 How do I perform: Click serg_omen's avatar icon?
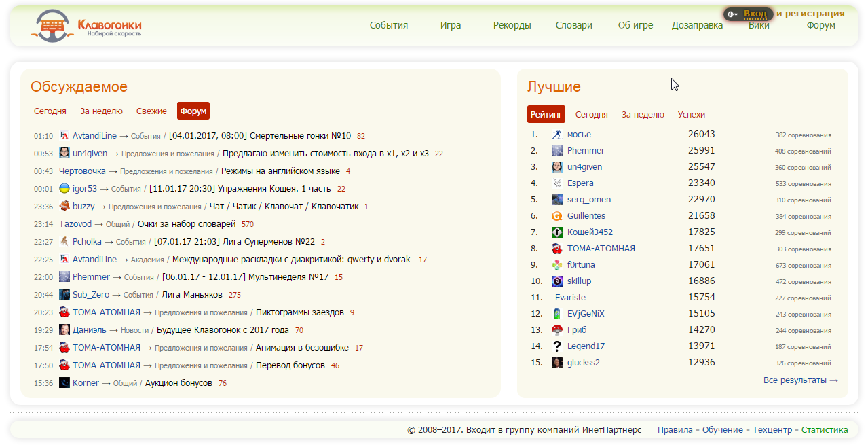point(557,200)
